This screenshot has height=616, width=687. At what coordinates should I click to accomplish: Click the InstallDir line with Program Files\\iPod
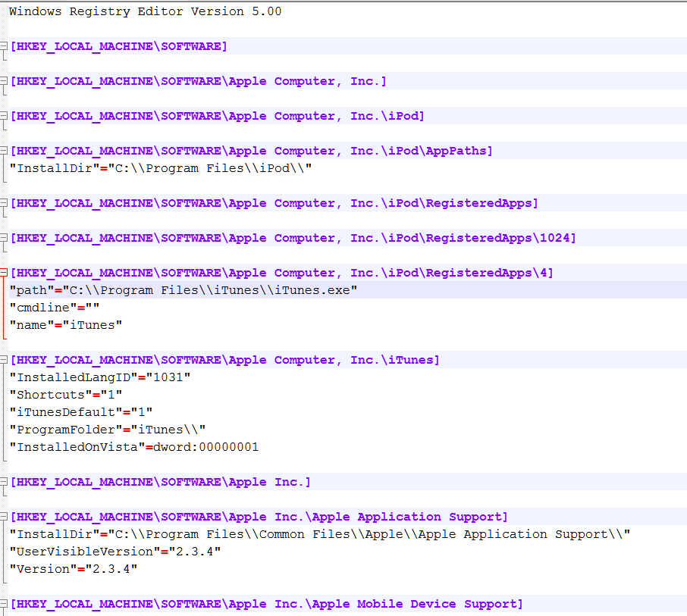point(161,168)
